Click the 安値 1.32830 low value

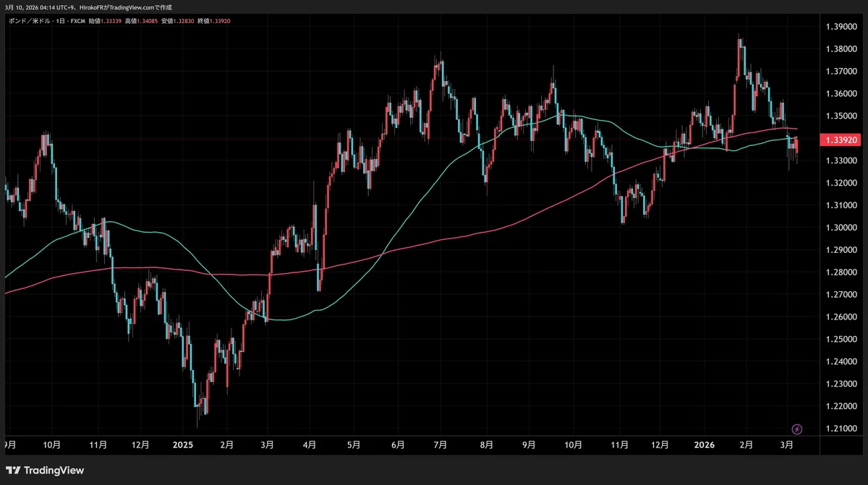[177, 21]
